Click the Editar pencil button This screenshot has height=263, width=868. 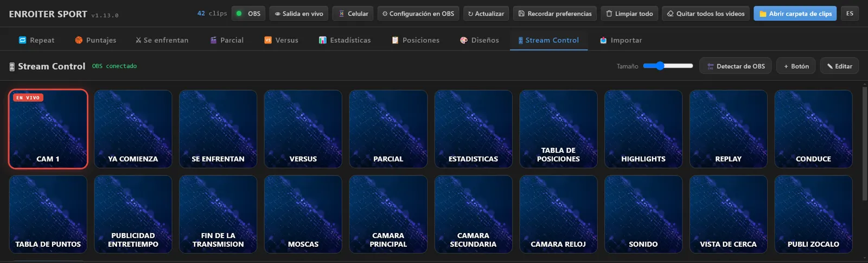coord(839,66)
